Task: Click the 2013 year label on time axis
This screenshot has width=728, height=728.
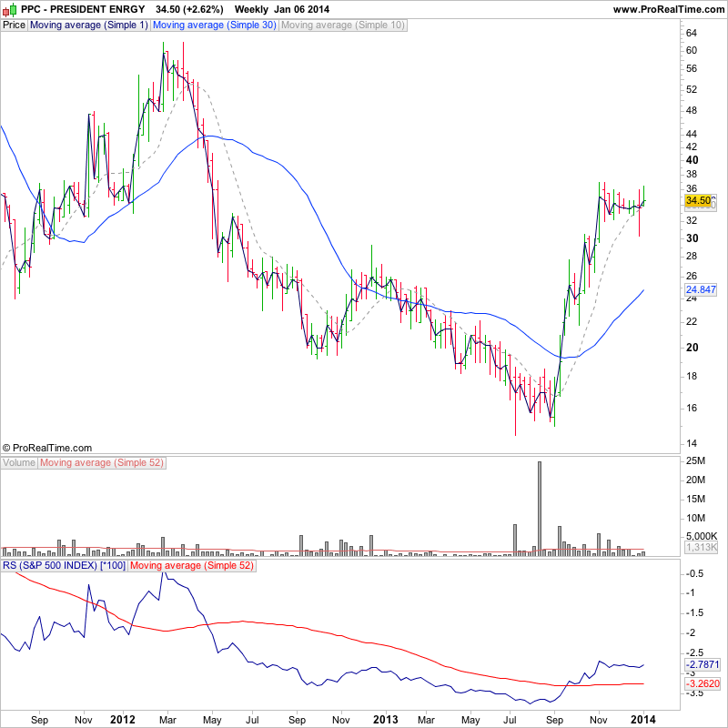Action: [386, 720]
